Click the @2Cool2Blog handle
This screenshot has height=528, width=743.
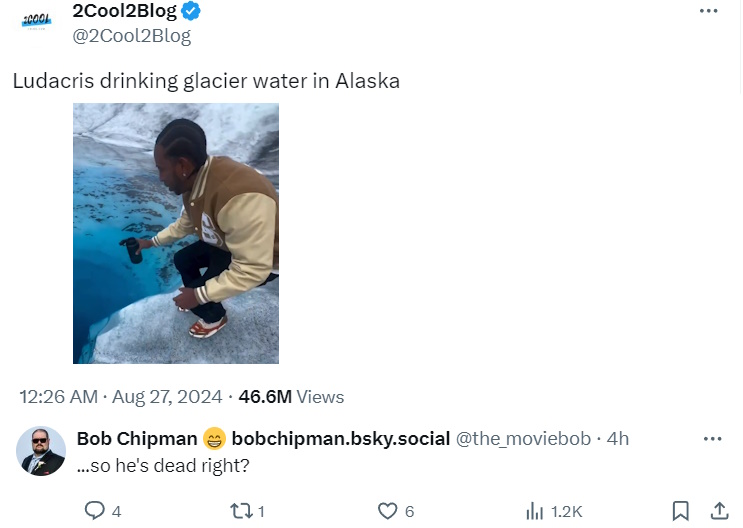131,36
